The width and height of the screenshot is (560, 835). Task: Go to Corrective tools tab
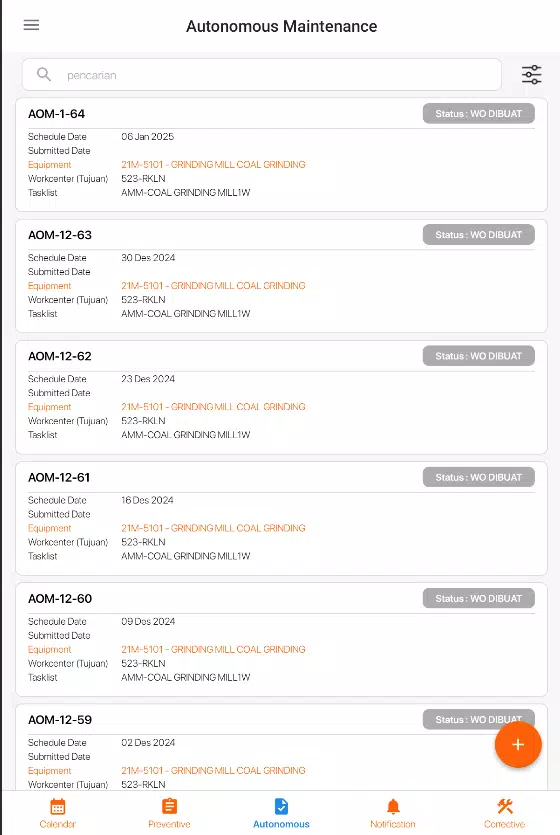[x=505, y=813]
